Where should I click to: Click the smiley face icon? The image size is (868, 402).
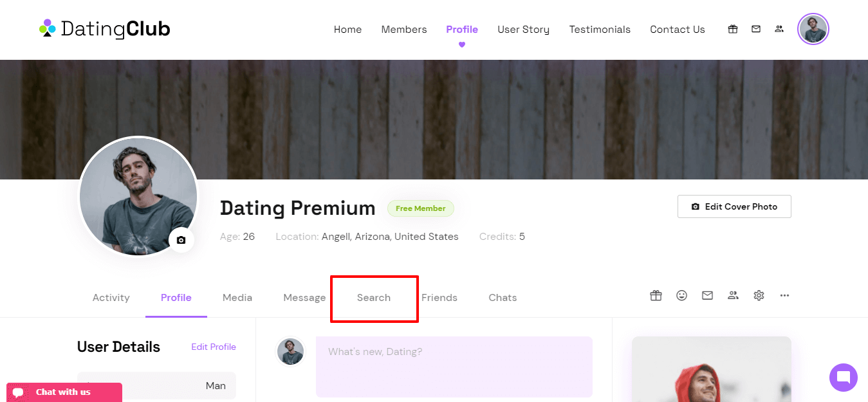click(x=681, y=295)
